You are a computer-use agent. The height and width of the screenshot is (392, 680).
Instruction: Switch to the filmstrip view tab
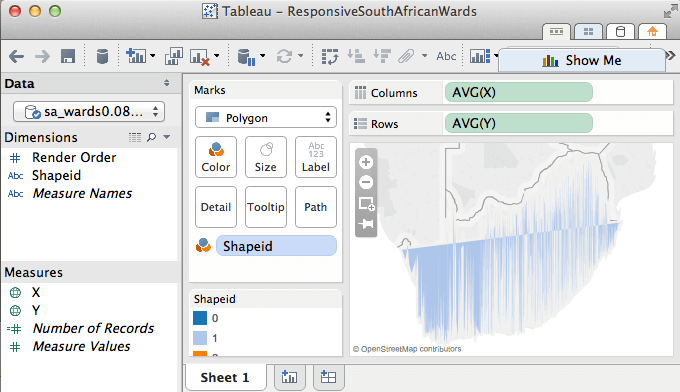tap(556, 32)
